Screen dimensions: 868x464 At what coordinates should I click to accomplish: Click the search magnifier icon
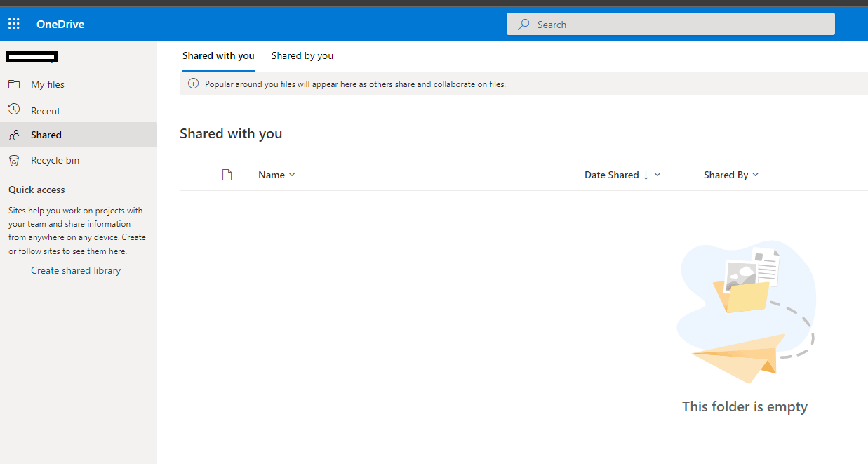(523, 24)
